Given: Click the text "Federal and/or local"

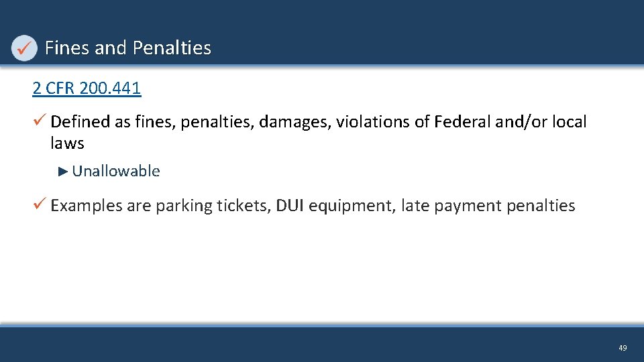Looking at the screenshot, I should point(511,122).
